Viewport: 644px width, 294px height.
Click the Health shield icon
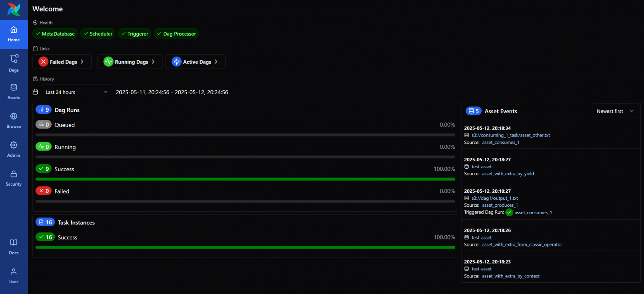point(35,23)
